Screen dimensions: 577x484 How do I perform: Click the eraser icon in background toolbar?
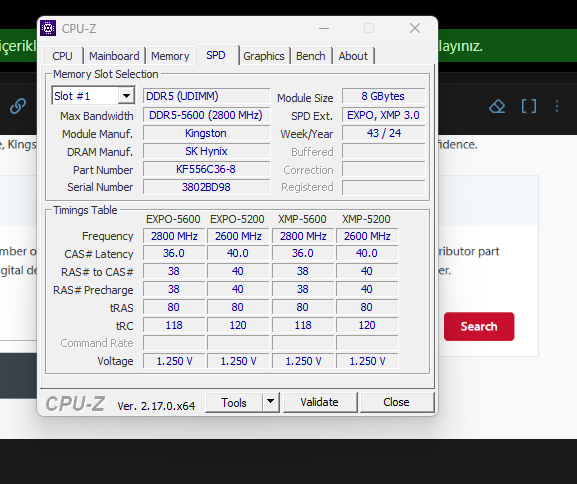497,106
